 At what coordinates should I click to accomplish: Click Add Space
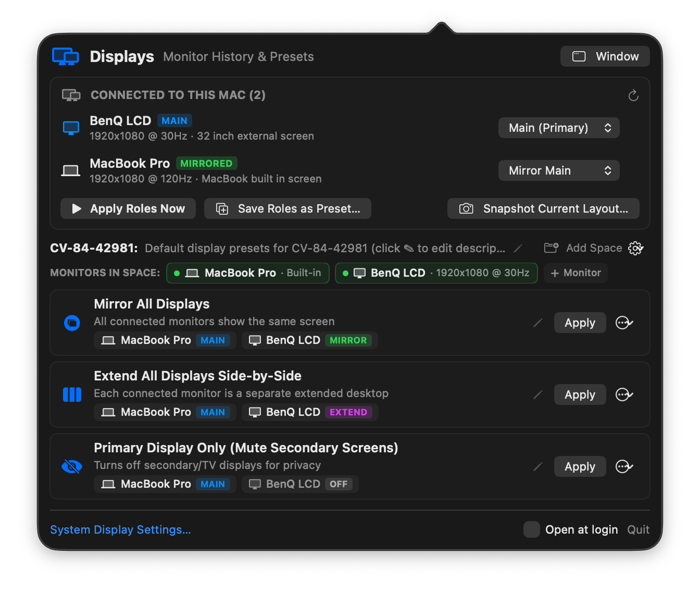[x=583, y=248]
